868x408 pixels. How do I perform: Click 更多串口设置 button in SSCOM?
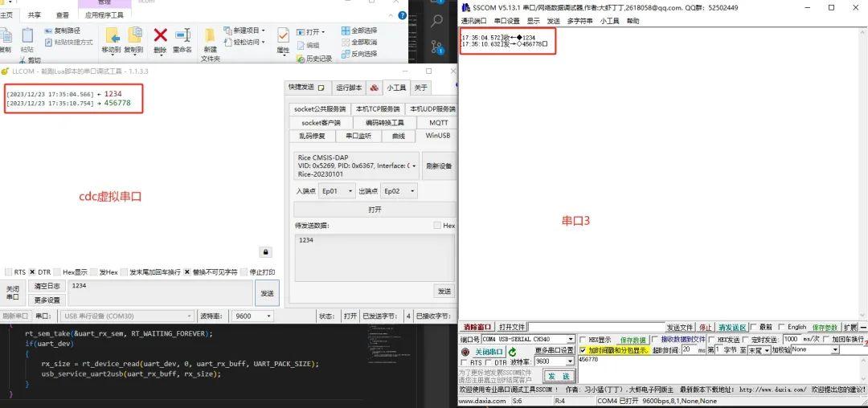pyautogui.click(x=554, y=350)
